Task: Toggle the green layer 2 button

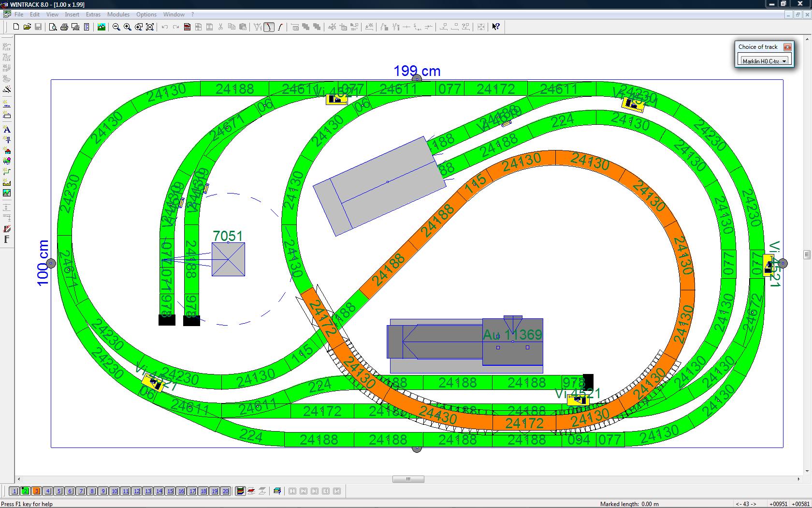Action: point(26,491)
